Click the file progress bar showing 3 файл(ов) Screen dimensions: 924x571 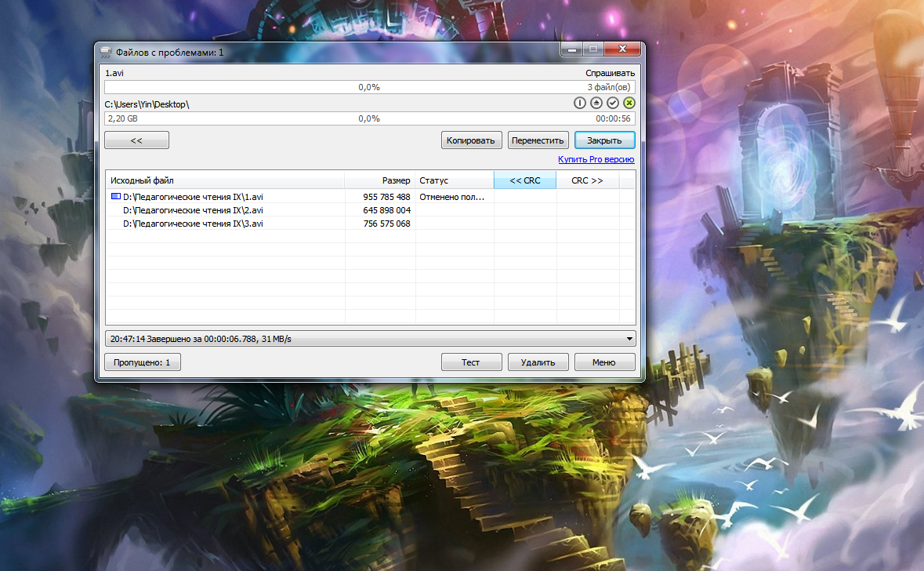[x=369, y=87]
